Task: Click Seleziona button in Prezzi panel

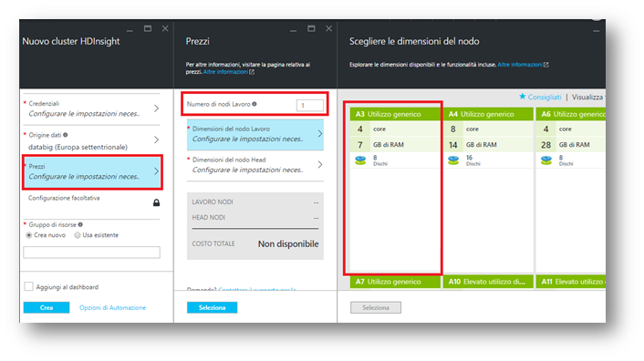Action: pyautogui.click(x=212, y=307)
